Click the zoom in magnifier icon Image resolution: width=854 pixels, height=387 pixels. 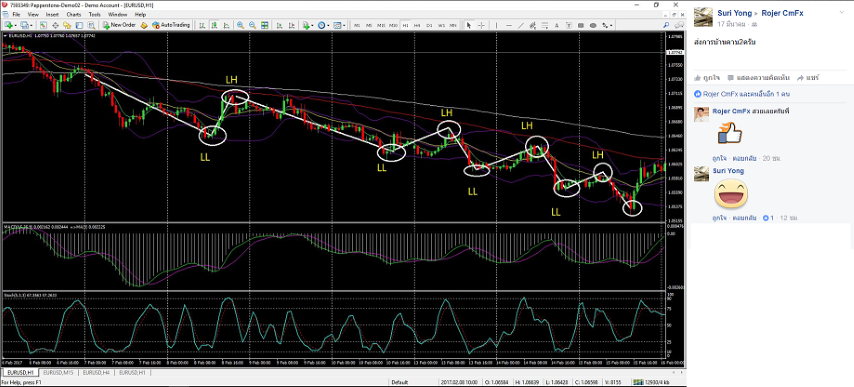[x=240, y=25]
